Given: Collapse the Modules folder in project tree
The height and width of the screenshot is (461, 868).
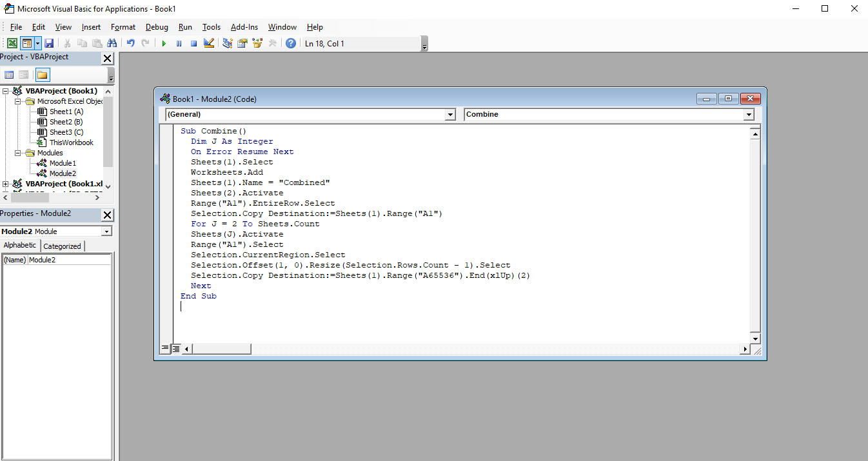Looking at the screenshot, I should (17, 153).
